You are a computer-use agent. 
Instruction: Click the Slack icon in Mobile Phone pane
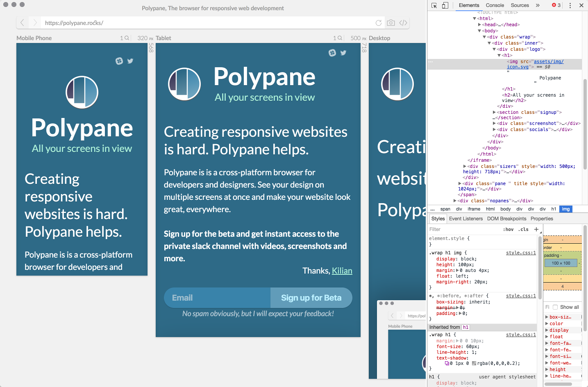[x=119, y=61]
